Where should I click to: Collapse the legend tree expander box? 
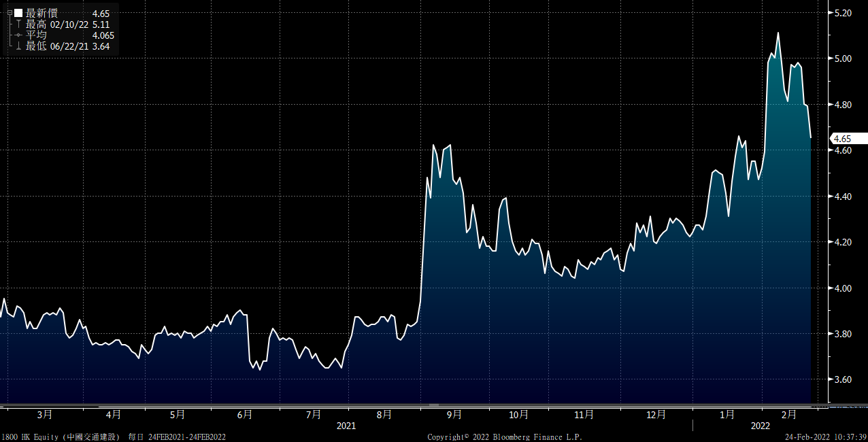pos(9,13)
